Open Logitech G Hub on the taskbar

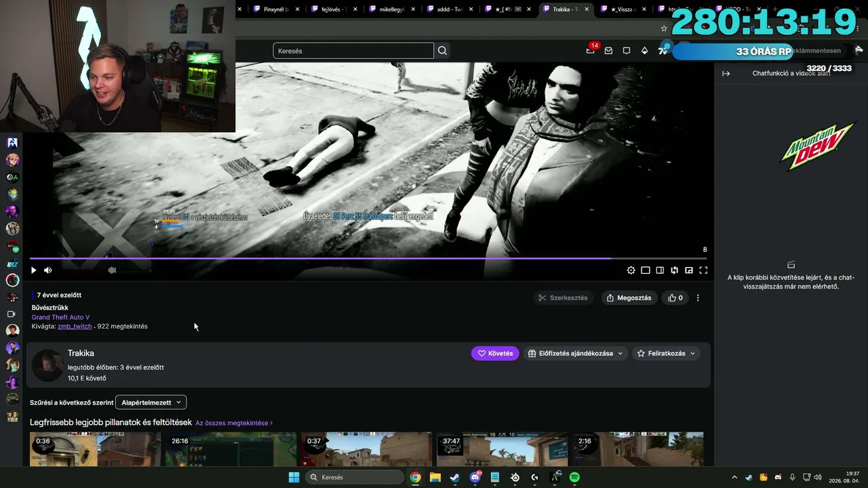point(535,477)
